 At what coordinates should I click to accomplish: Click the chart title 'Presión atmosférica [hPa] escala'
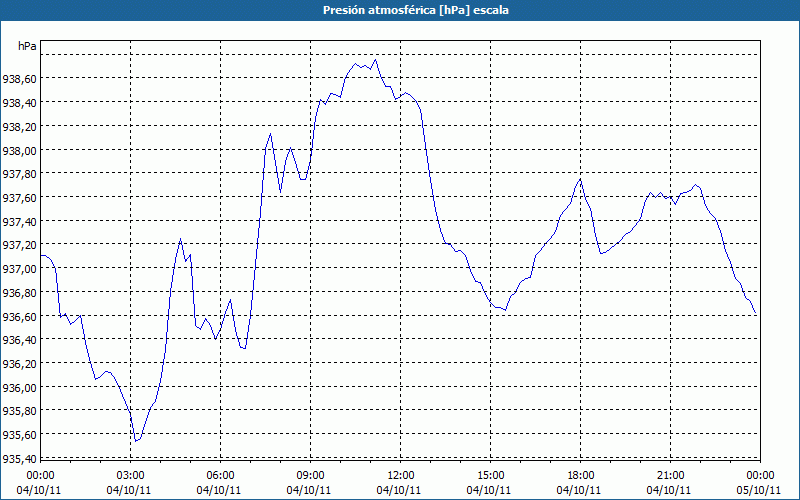click(415, 10)
